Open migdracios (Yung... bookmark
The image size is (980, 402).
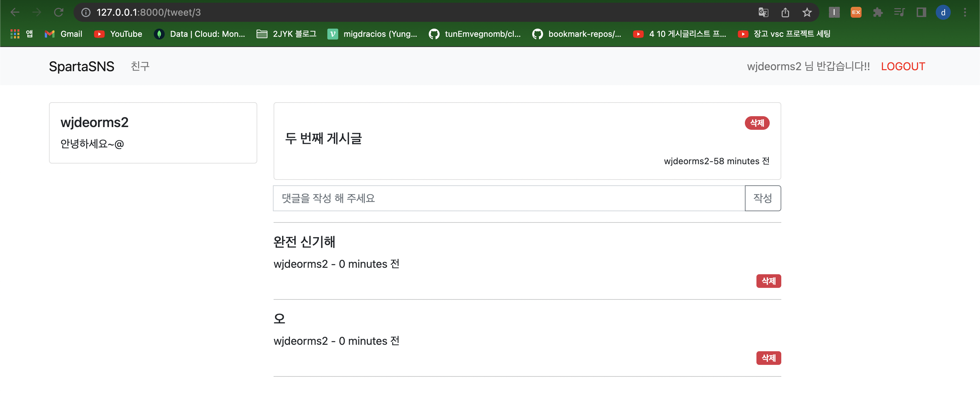pyautogui.click(x=373, y=34)
